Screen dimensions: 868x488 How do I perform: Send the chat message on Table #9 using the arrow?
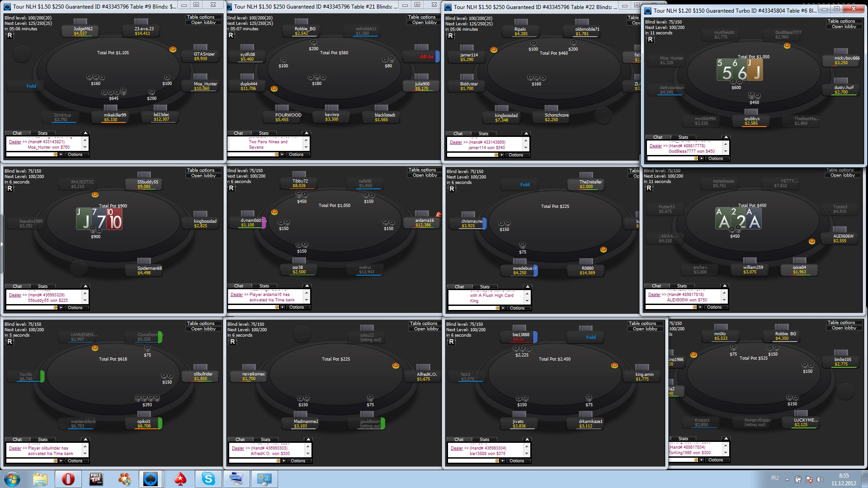click(x=61, y=155)
